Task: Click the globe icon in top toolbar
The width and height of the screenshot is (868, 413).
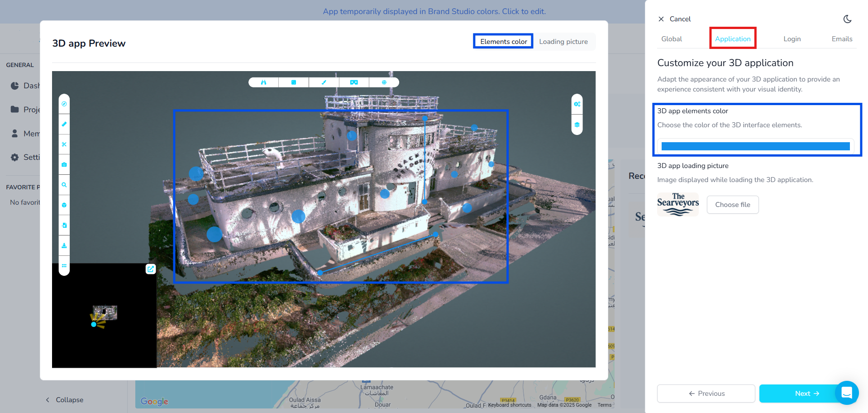Action: click(384, 82)
